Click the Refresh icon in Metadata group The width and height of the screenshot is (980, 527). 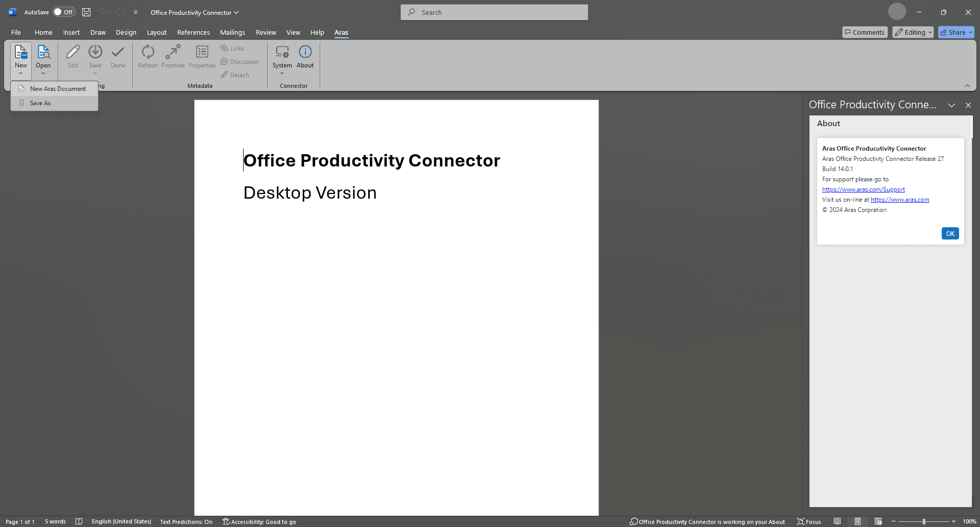[148, 52]
